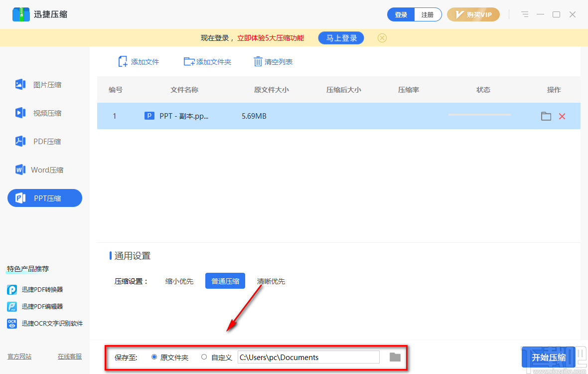Select the 自定义 save location radio
The image size is (588, 374).
[204, 357]
